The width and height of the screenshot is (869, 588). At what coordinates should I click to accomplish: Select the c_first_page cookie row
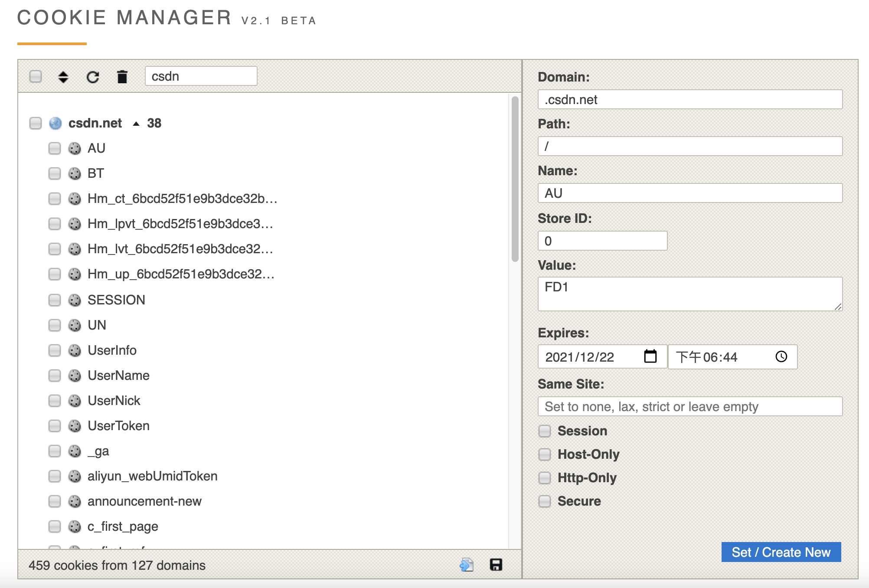[123, 526]
